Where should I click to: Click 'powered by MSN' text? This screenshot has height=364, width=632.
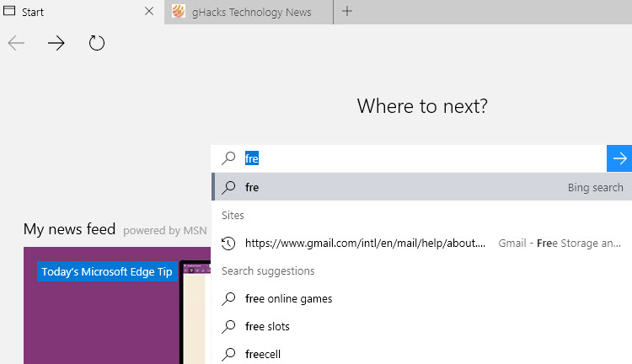[x=165, y=231]
